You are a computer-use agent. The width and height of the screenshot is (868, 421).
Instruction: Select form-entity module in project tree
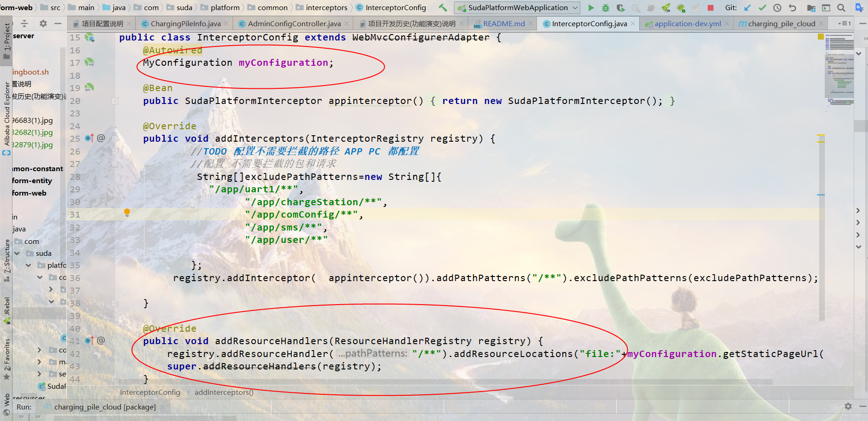click(32, 181)
